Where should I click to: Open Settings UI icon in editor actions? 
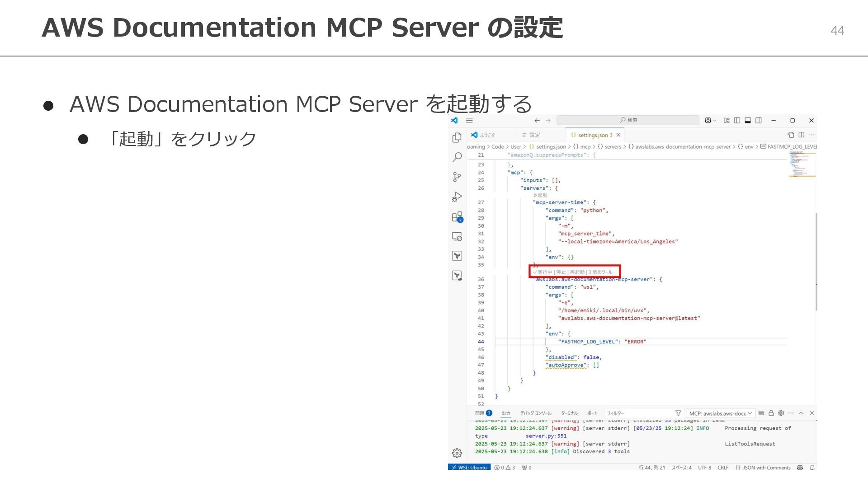791,135
